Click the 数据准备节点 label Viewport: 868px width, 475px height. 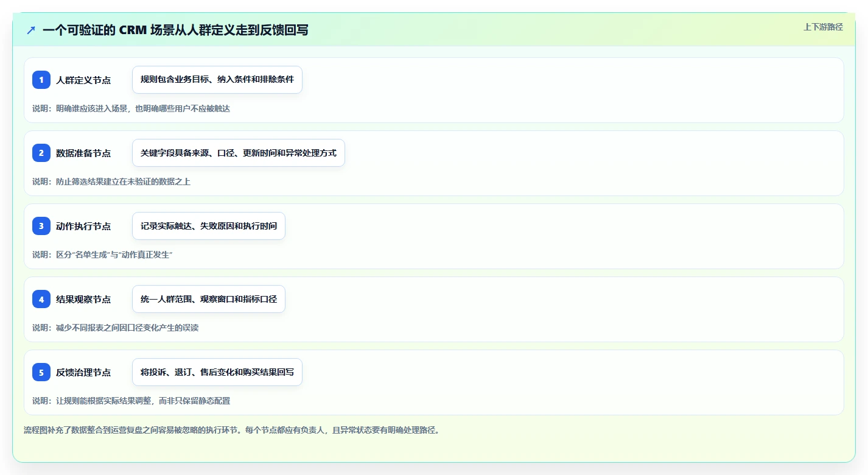tap(83, 153)
